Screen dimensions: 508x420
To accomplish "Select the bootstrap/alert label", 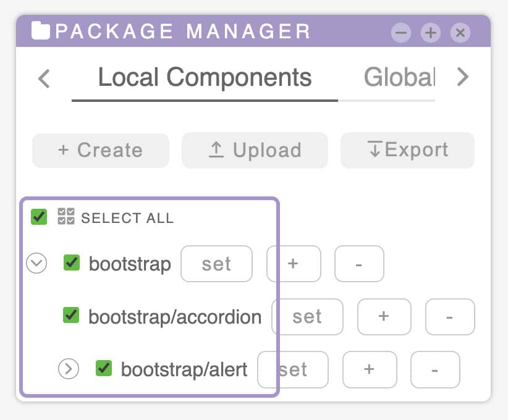I will [x=184, y=369].
